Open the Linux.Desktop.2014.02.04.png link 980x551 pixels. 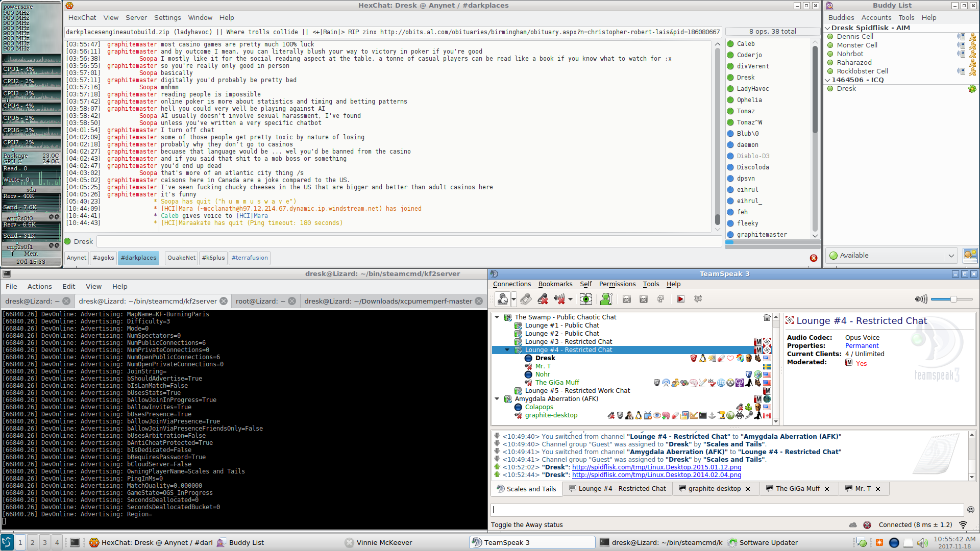656,474
